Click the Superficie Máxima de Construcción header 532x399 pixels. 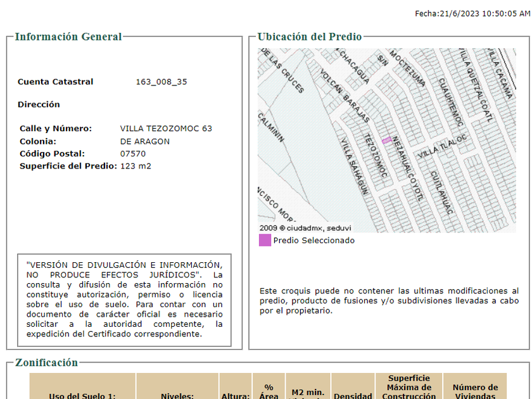pos(410,387)
